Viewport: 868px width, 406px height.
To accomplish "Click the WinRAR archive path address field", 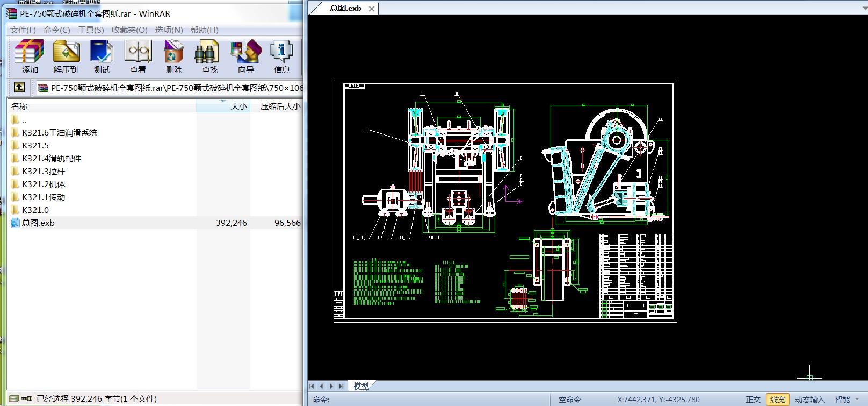I will 169,88.
